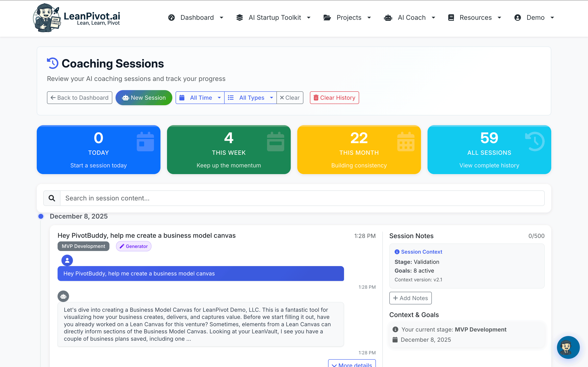Click the history clock icon on All Sessions card
This screenshot has width=588, height=367.
(535, 141)
